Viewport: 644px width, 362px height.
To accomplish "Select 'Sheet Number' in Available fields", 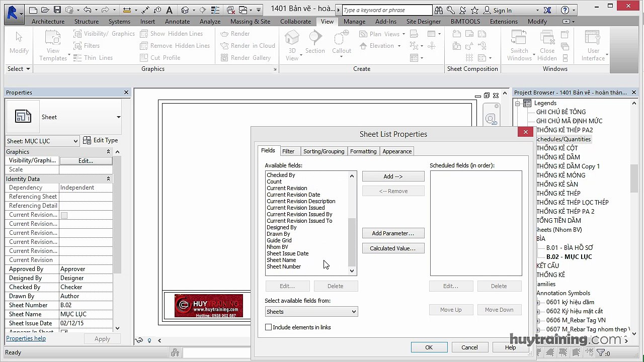I will pos(284,266).
